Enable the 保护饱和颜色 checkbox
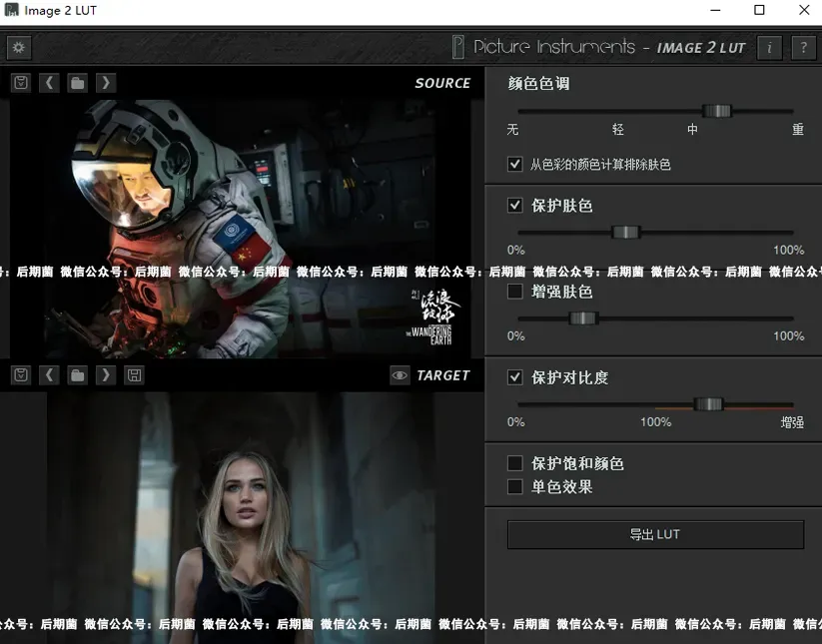Viewport: 822px width, 644px height. click(x=514, y=462)
